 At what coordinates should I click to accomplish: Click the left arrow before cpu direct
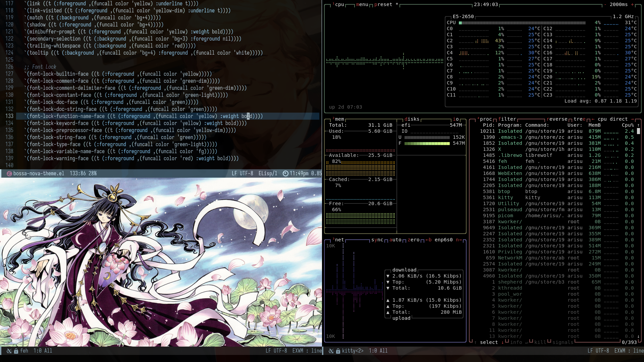coord(593,119)
